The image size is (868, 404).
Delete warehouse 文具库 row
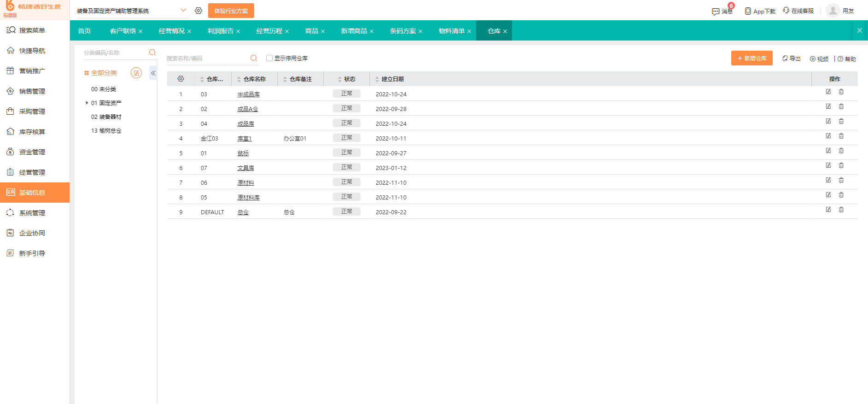coord(841,165)
